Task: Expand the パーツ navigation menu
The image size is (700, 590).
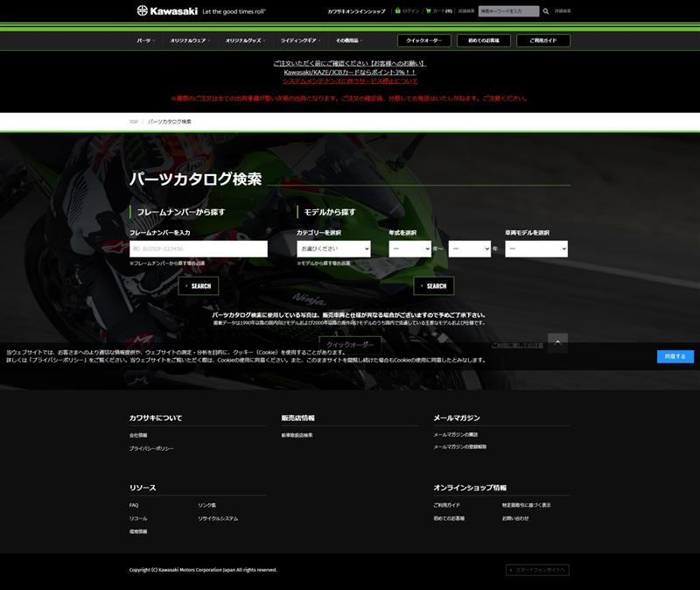Action: [145, 40]
